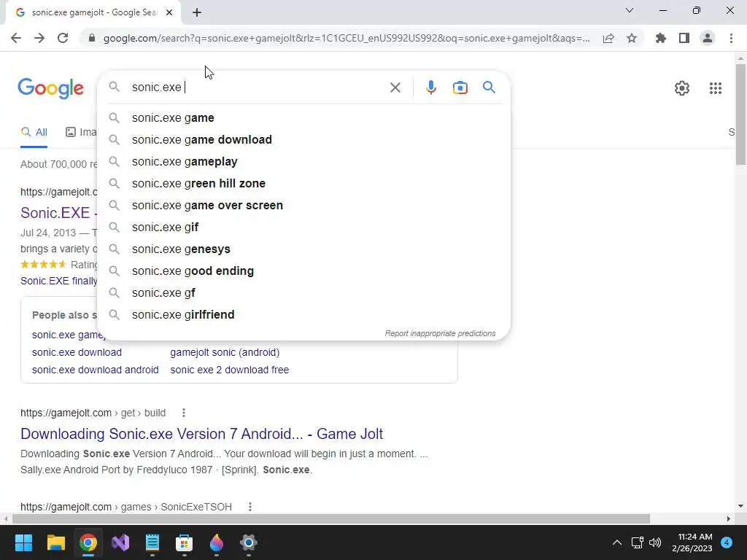Choose suggestion "sonic.exe girlfriend"
The image size is (747, 560).
(303, 315)
